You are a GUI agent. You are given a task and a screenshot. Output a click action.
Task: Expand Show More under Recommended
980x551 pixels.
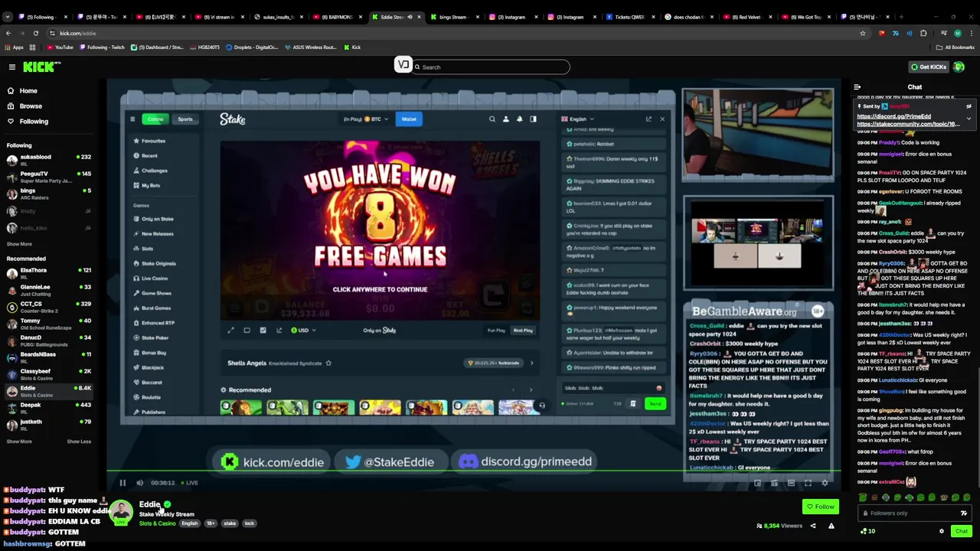[x=19, y=442]
